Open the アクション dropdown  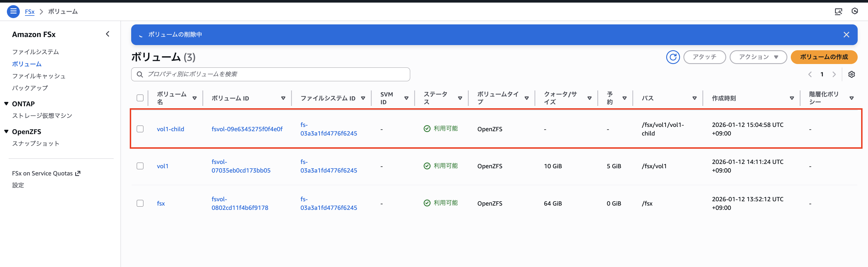(x=758, y=57)
